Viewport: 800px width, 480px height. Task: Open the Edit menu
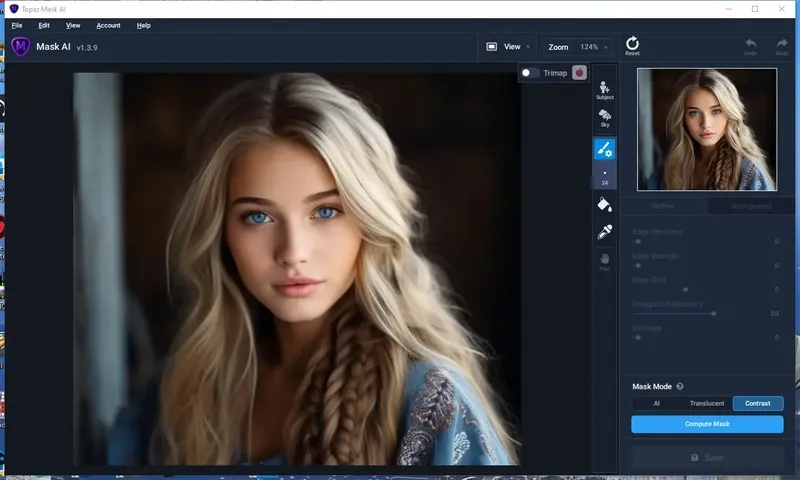44,26
